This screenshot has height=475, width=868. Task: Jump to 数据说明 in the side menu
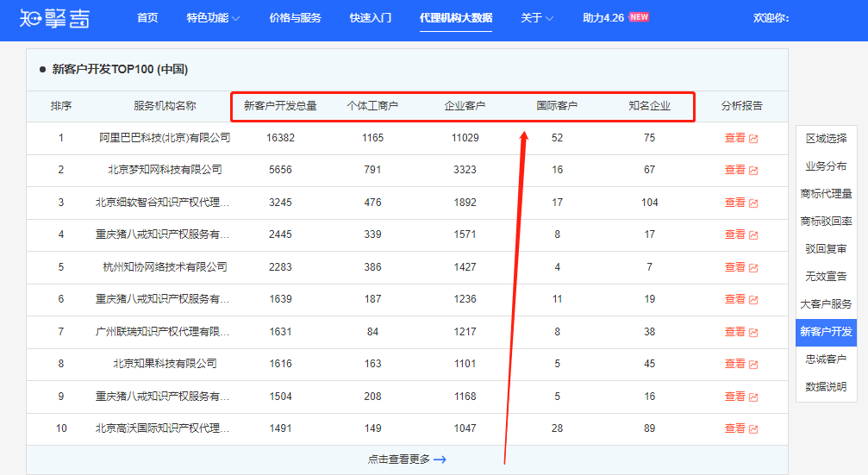tap(826, 387)
